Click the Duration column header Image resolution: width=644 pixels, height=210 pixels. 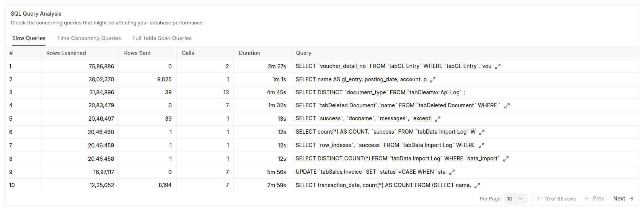click(x=249, y=53)
